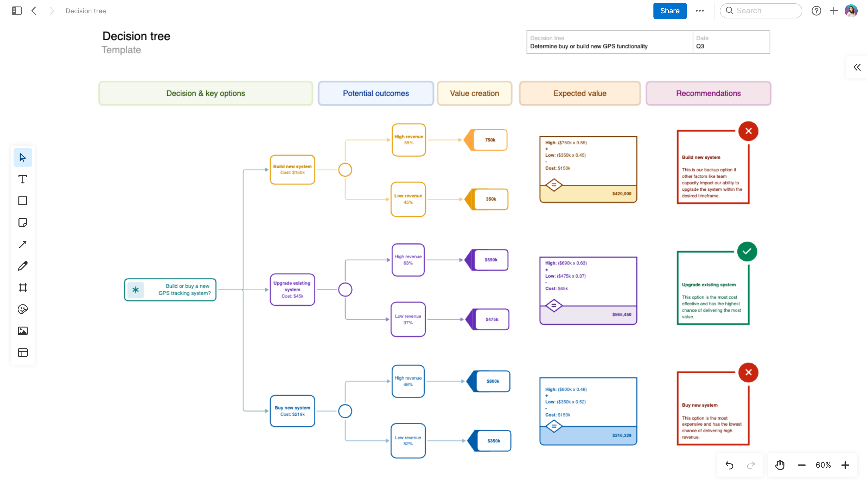Toggle the rejection marker on Build new system card
This screenshot has height=488, width=868.
pyautogui.click(x=748, y=131)
